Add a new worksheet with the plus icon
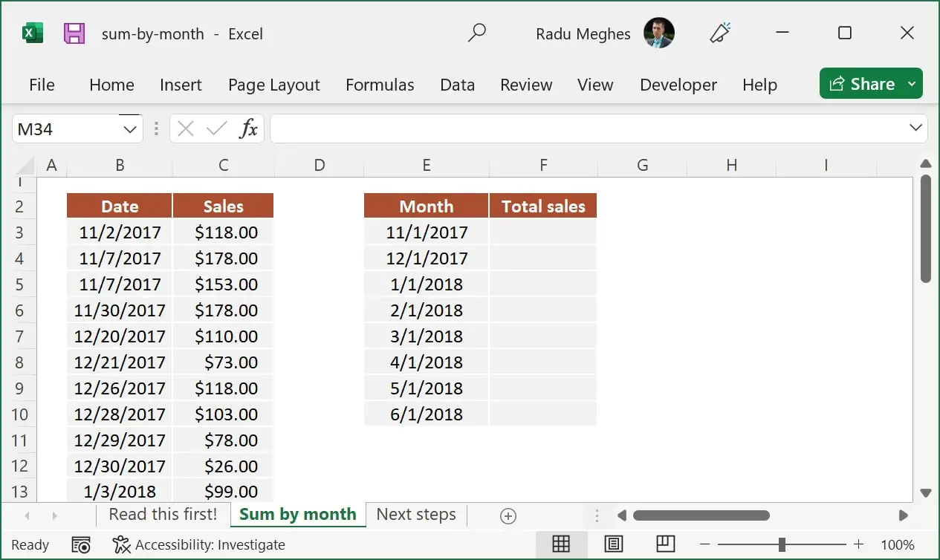940x560 pixels. pyautogui.click(x=508, y=515)
